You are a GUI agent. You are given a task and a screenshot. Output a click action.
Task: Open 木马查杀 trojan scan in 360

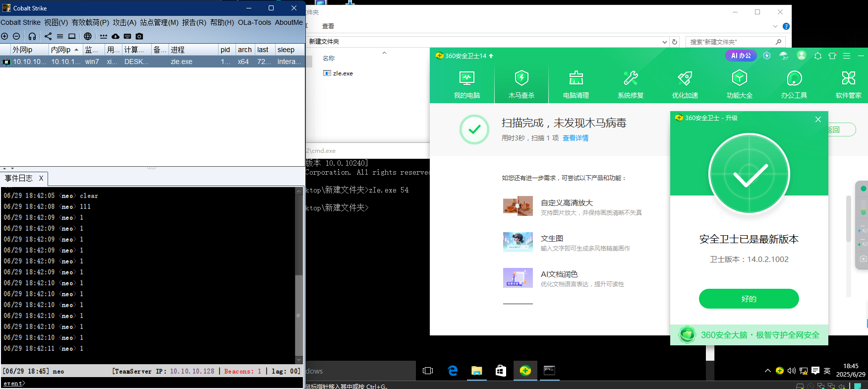pos(521,84)
